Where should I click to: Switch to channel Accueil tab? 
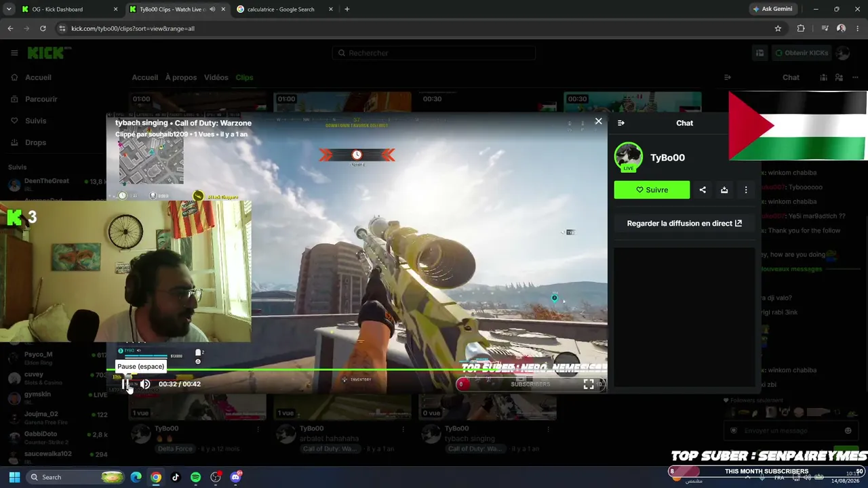click(145, 77)
